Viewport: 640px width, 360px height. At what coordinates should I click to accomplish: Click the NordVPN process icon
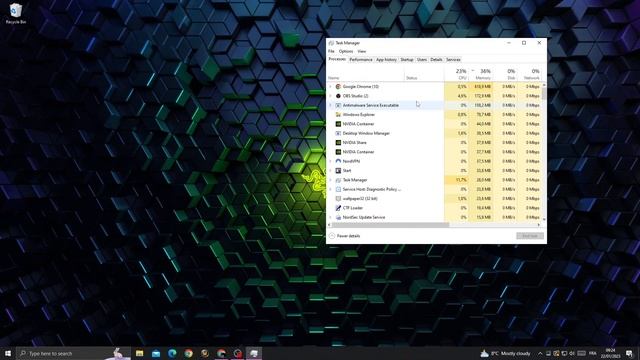point(338,161)
